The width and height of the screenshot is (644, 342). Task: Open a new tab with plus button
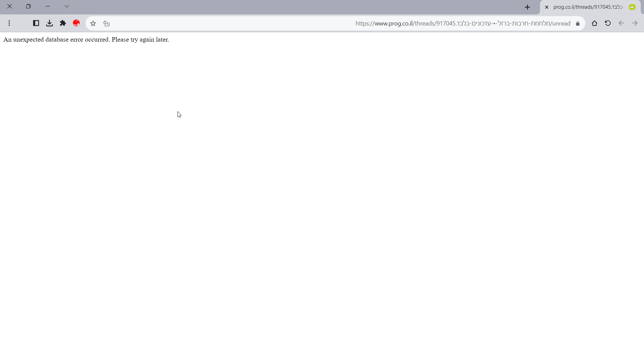coord(528,7)
